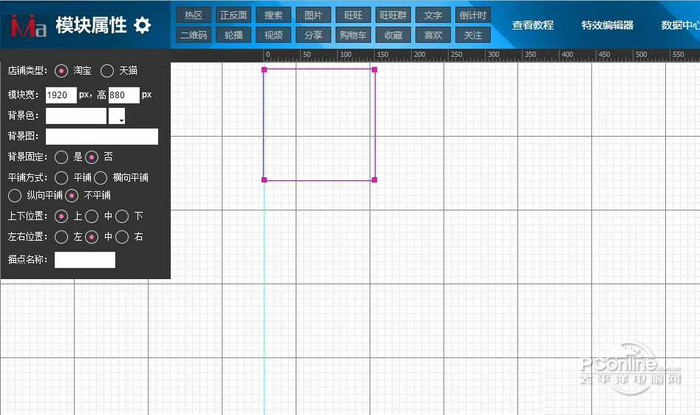The image size is (700, 415).
Task: Insert a 二维码 QR code element
Action: click(193, 35)
